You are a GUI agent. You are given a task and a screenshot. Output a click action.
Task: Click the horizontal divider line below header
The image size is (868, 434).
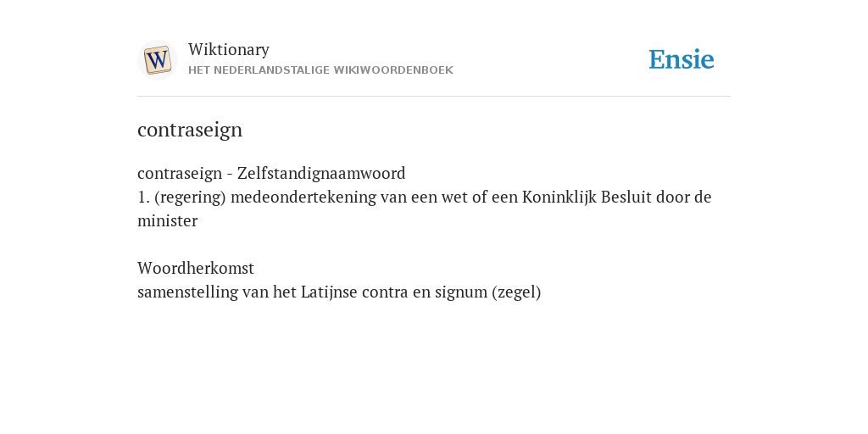tap(434, 97)
